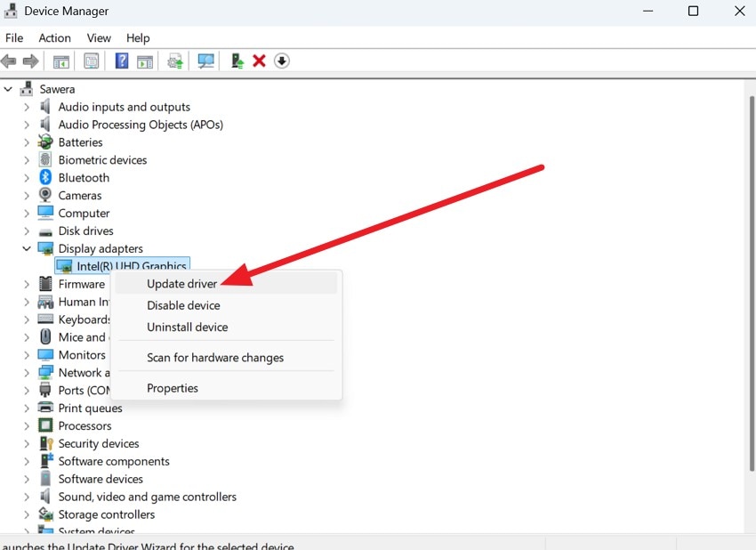Click the Bluetooth category icon
Viewport: 756px width, 550px height.
click(45, 177)
